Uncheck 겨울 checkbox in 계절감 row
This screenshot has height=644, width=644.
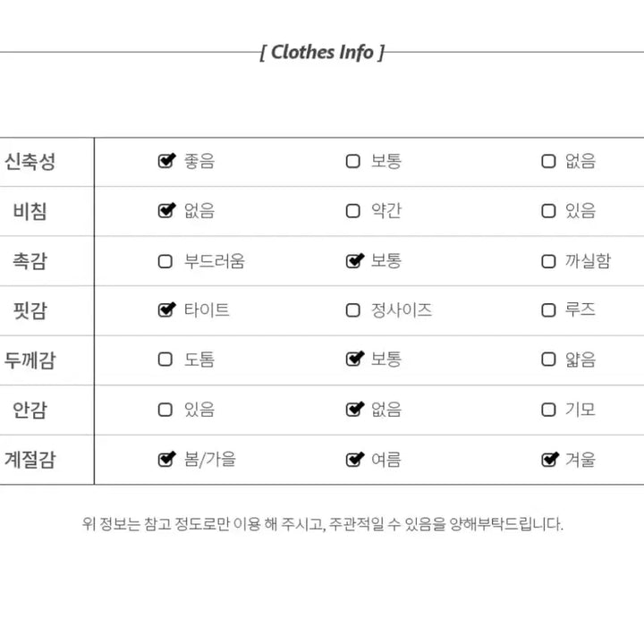pos(550,459)
